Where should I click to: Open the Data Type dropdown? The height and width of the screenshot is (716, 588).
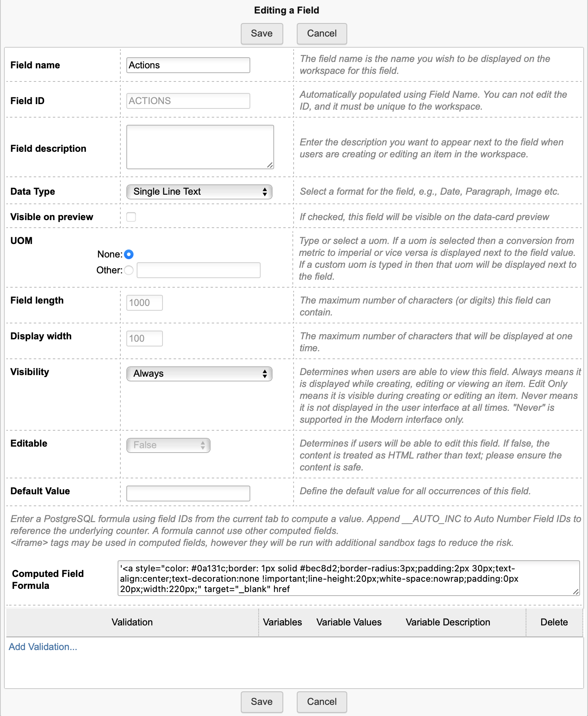pos(199,192)
